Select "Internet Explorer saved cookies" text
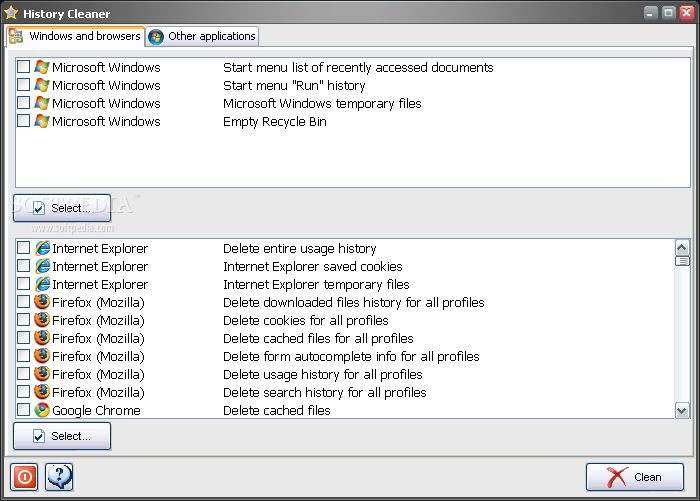Viewport: 700px width, 501px height. (312, 267)
